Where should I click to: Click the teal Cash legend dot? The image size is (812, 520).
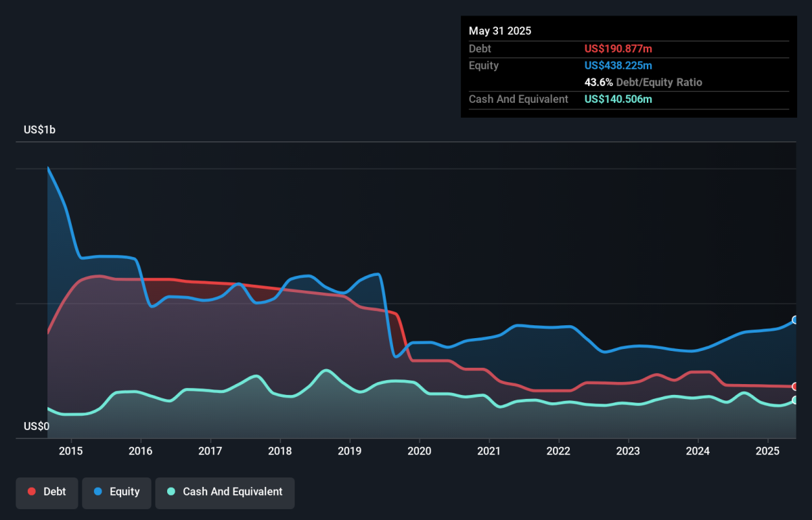(171, 492)
